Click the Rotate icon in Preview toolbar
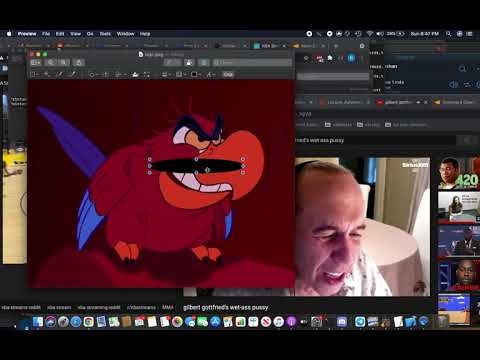 click(x=189, y=62)
